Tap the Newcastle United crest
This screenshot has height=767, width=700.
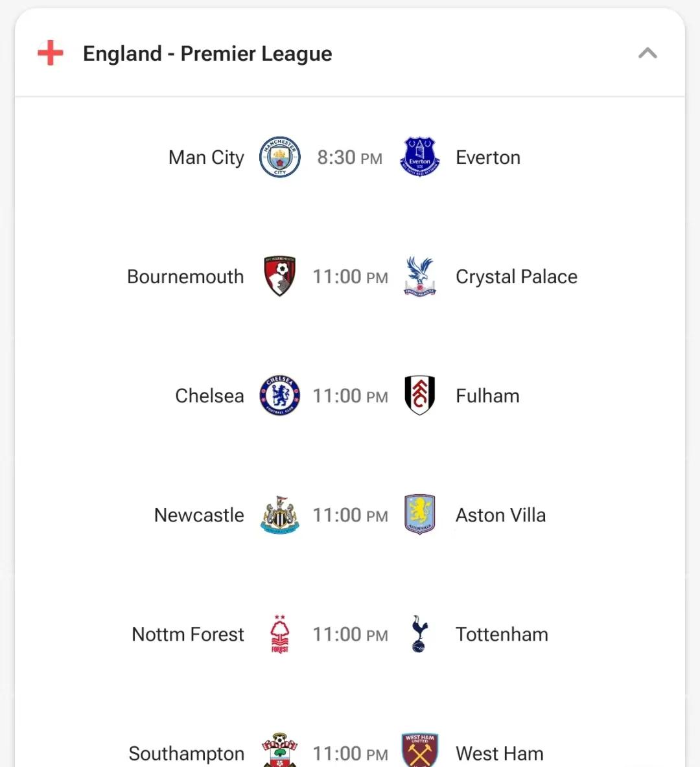[279, 515]
